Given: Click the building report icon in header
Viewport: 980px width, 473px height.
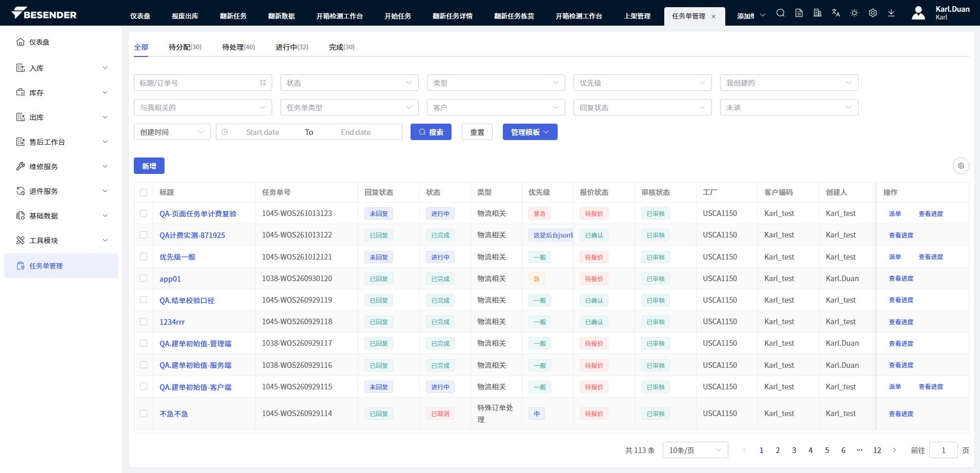Looking at the screenshot, I should pos(817,13).
